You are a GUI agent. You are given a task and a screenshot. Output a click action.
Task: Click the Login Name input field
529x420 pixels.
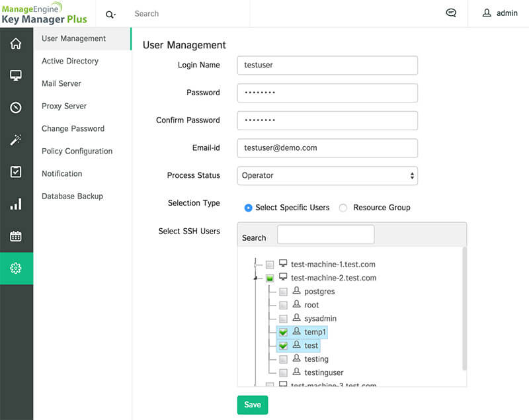click(327, 65)
